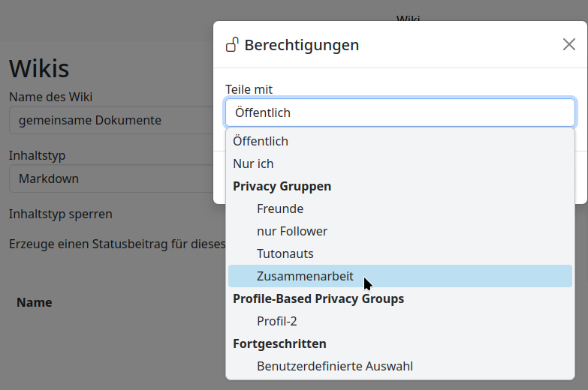Viewport: 588px width, 390px height.
Task: Select the Freunde privacy group
Action: click(279, 208)
